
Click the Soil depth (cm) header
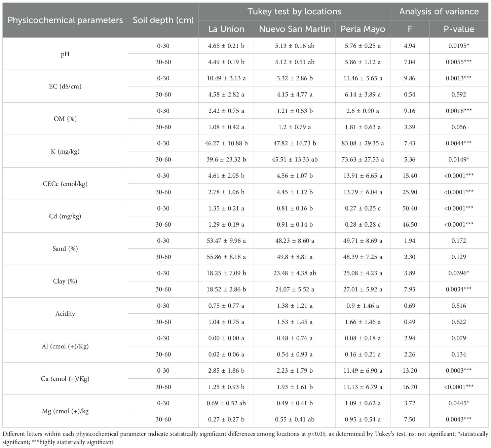pyautogui.click(x=163, y=20)
